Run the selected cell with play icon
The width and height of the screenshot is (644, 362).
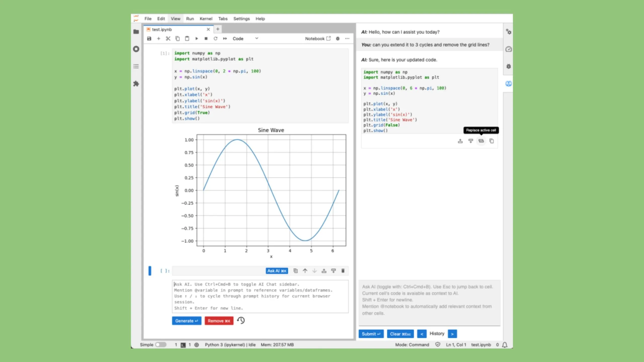click(x=196, y=38)
